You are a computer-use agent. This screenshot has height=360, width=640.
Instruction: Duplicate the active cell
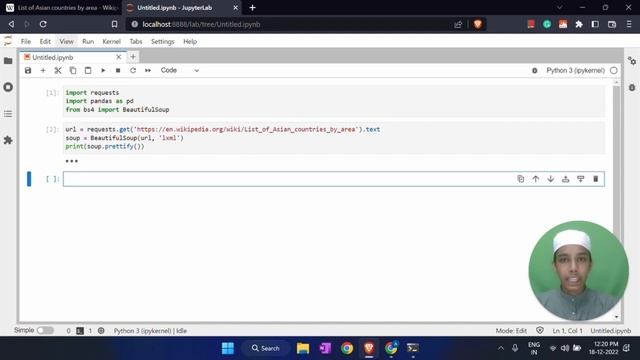[x=520, y=179]
